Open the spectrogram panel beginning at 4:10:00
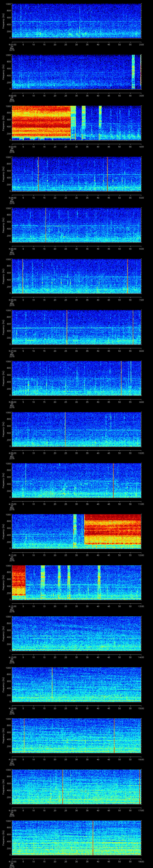Screen dimensions: 153x868 77,480
